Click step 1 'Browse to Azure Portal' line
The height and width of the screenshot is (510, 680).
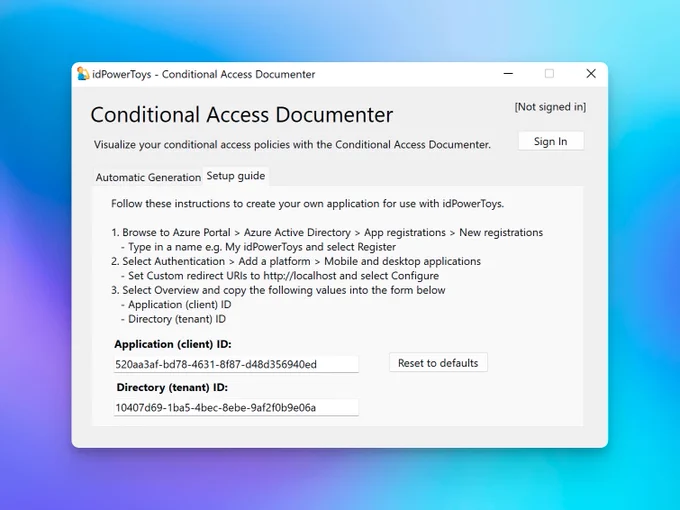tap(327, 232)
